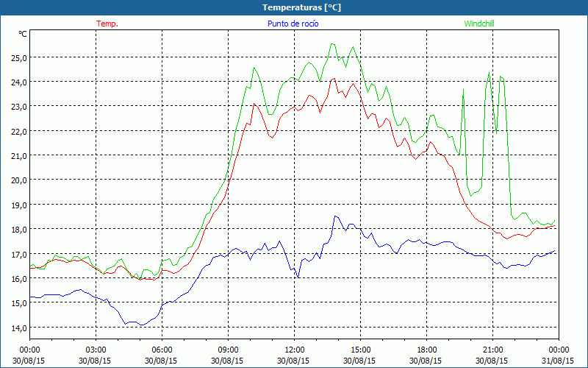The height and width of the screenshot is (368, 588).
Task: Click the 12:00 time axis label
Action: pyautogui.click(x=295, y=350)
